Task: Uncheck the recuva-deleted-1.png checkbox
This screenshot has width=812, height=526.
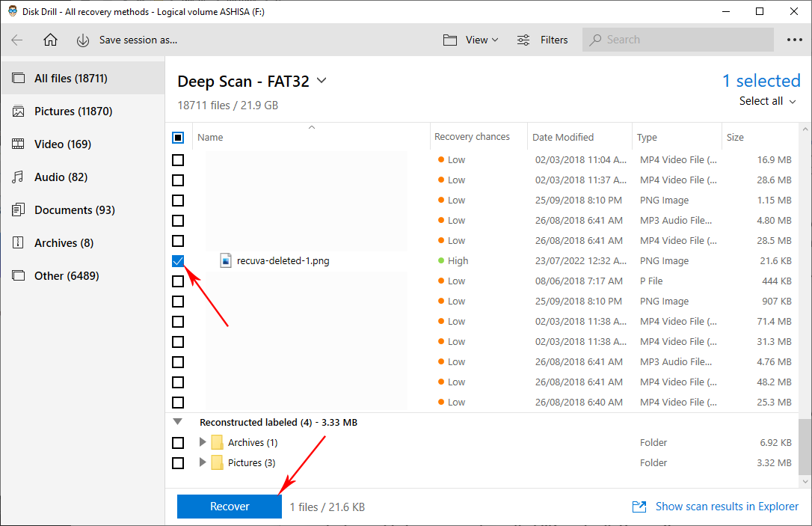Action: point(178,260)
